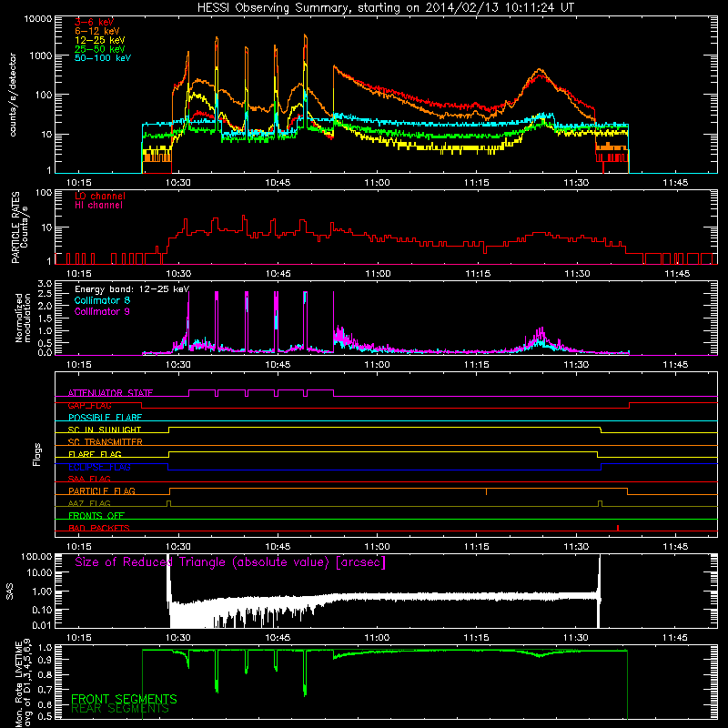Click the 100.00 tick label on SAS plot

(x=36, y=556)
